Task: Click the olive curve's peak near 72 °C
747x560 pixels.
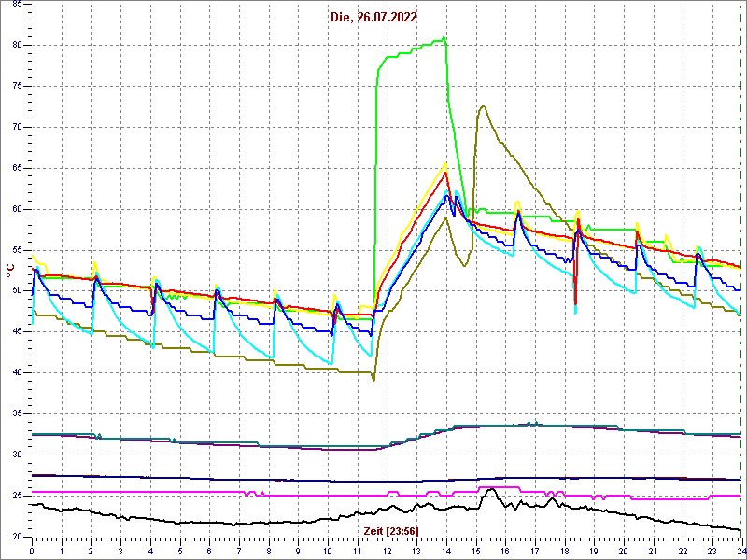Action: [x=483, y=106]
